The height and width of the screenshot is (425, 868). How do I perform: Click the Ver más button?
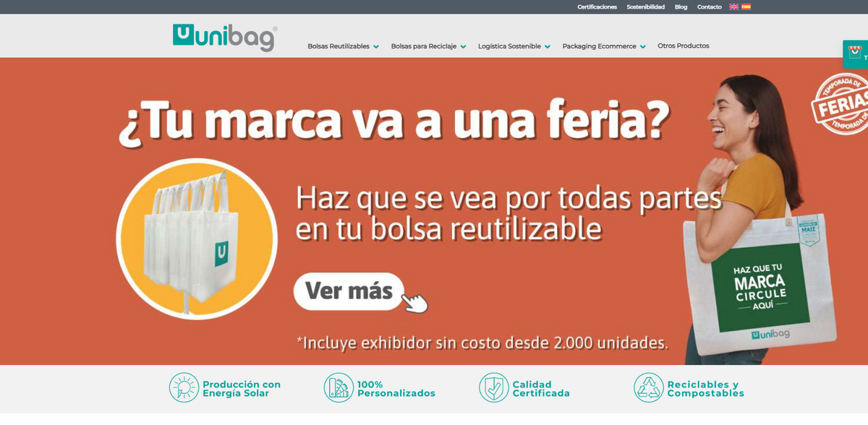349,291
